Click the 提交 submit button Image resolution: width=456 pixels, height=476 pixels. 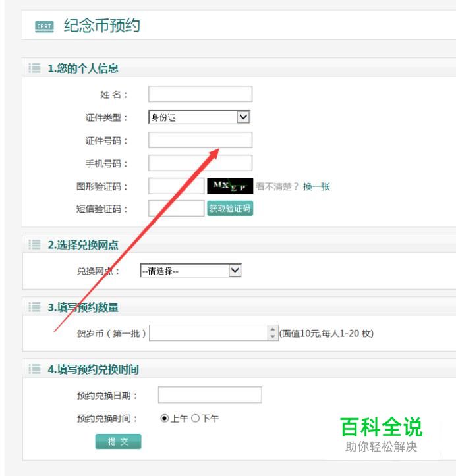118,441
